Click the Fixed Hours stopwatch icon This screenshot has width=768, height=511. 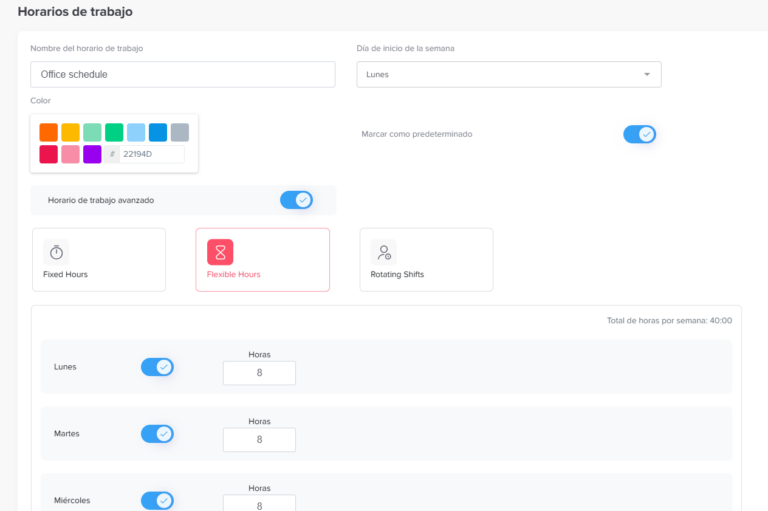tap(56, 252)
